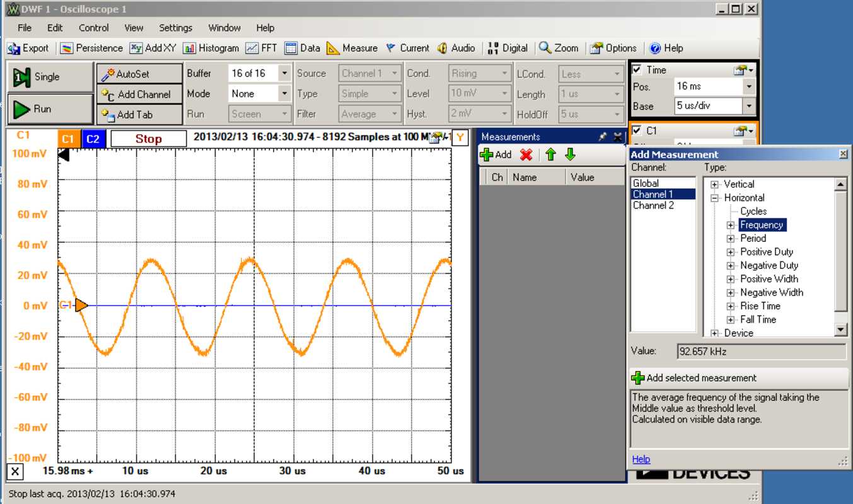Screen dimensions: 853x504
Task: Uncheck the C1 channel checkbox
Action: [637, 130]
